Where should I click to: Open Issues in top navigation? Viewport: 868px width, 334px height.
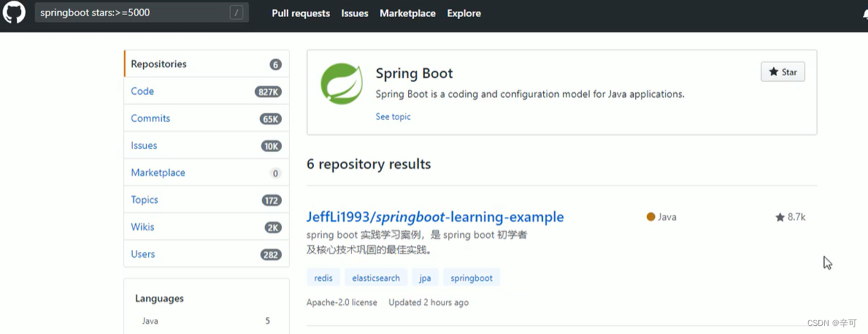coord(355,13)
